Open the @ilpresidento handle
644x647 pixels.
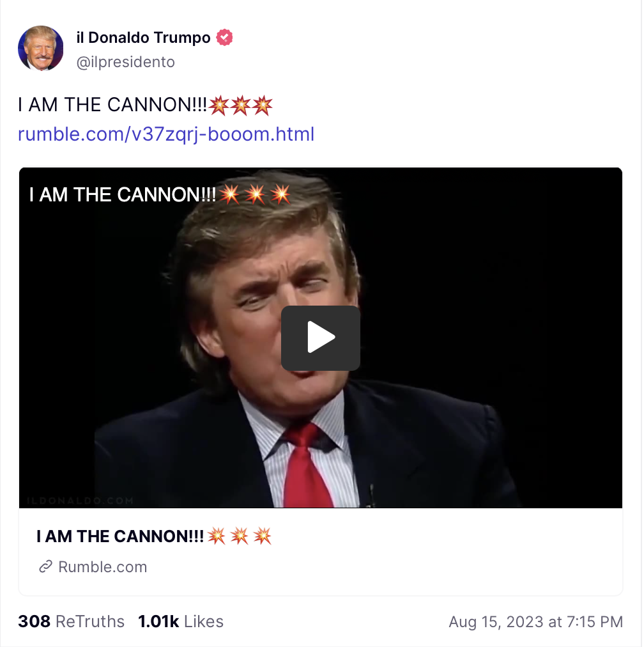pos(126,62)
